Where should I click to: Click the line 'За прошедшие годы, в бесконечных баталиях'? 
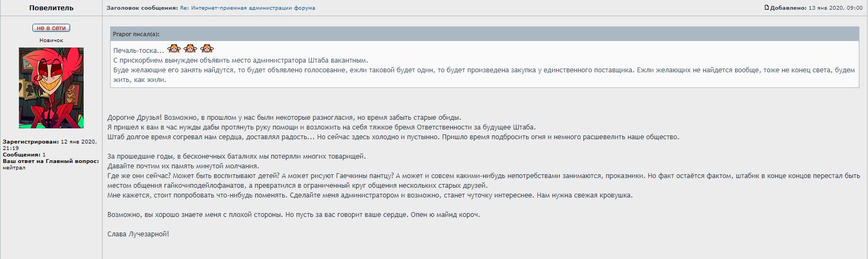(x=236, y=156)
